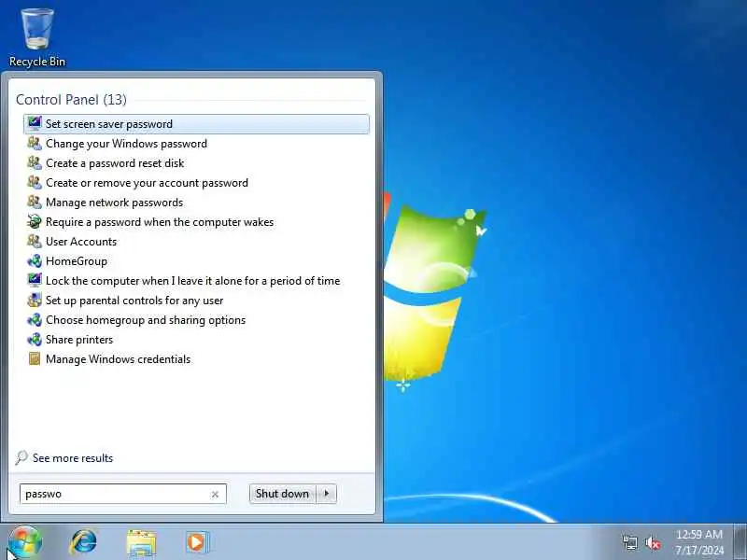Click the Create or remove account password icon
The width and height of the screenshot is (747, 560).
[x=35, y=182]
